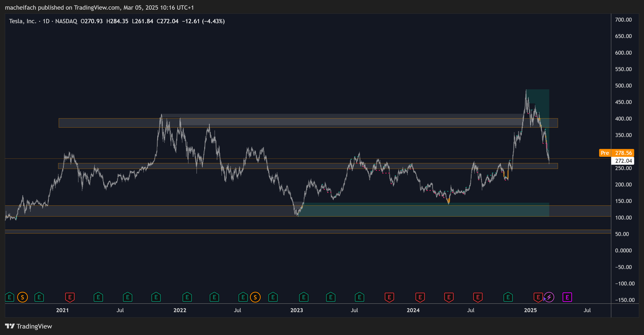This screenshot has width=644, height=335.
Task: Click red earnings E marker above the 2024 label
Action: (420, 297)
